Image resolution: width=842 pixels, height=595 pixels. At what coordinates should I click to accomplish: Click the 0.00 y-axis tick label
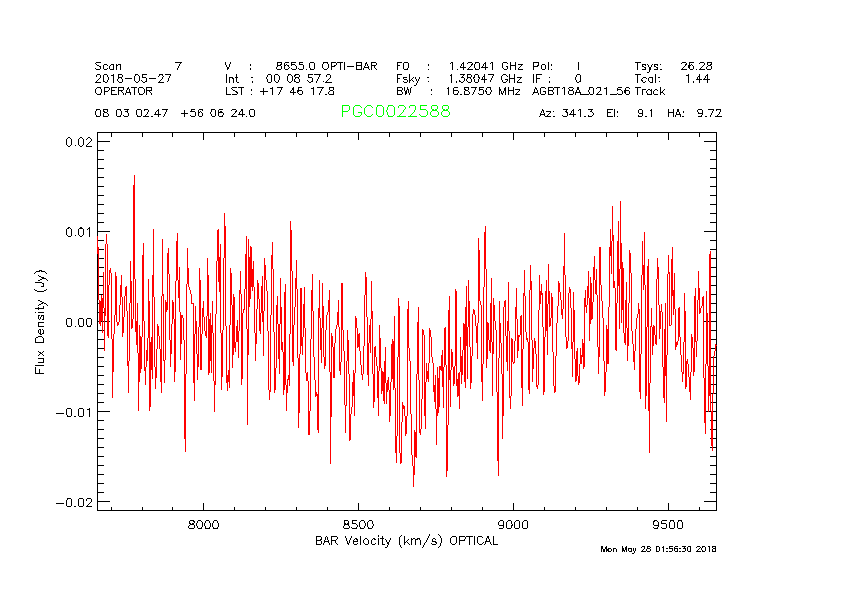click(78, 322)
